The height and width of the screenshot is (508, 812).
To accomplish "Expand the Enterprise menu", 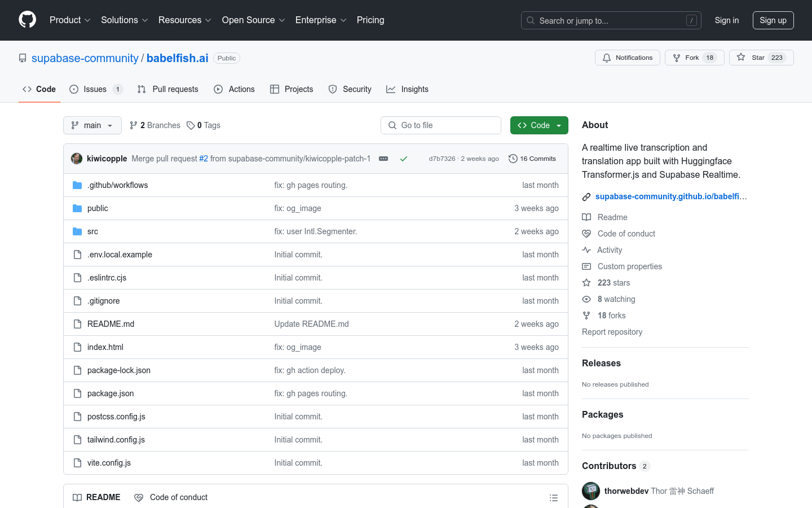I will pos(321,20).
